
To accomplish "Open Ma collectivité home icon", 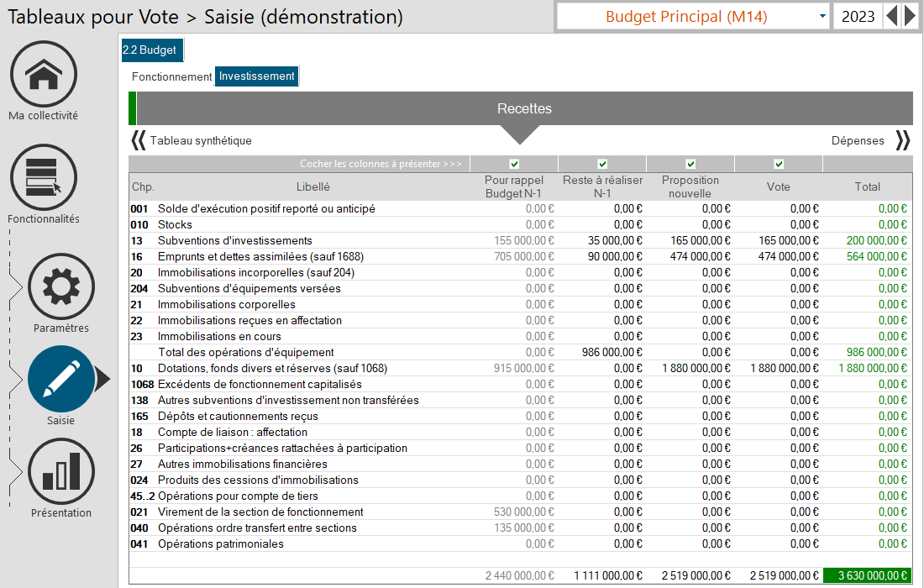I will tap(44, 75).
